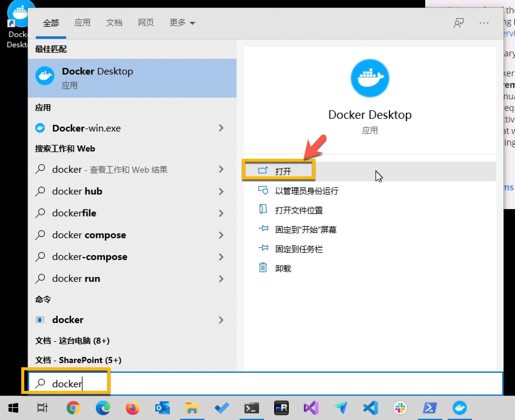Click the Windows Start button
Screen dimensions: 515x420
coord(13,408)
